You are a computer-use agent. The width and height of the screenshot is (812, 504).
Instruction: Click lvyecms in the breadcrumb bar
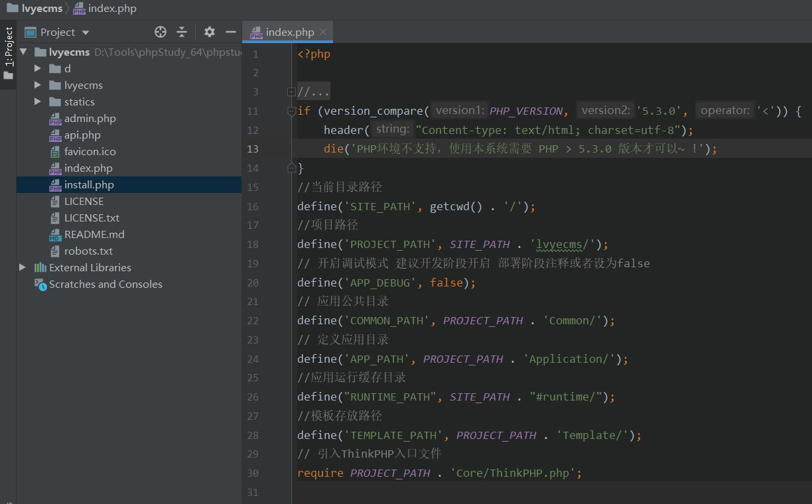(x=41, y=9)
